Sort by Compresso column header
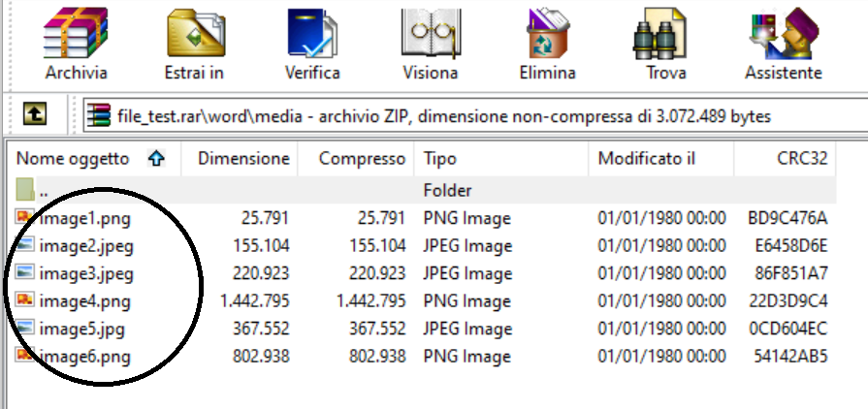 click(x=356, y=159)
